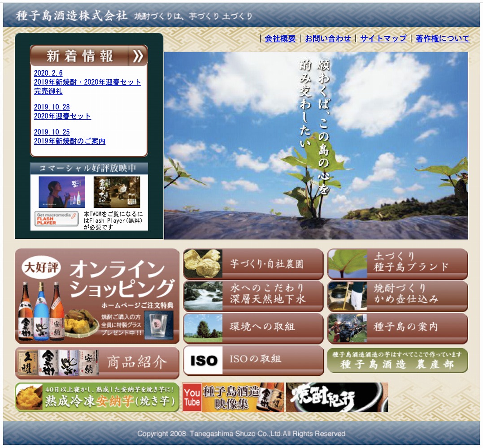Viewport: 483px width, 448px height.
Task: Open the 種子島の案内 button
Action: pos(398,328)
